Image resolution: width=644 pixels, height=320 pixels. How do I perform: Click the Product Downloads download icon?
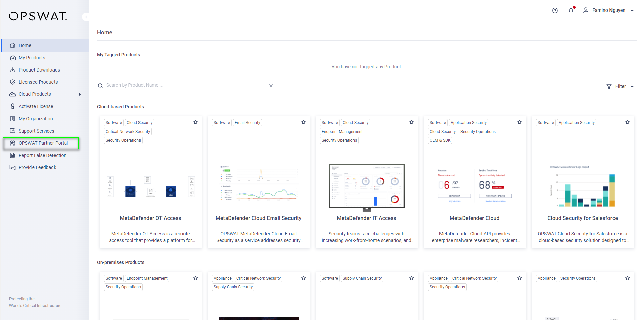(x=13, y=70)
